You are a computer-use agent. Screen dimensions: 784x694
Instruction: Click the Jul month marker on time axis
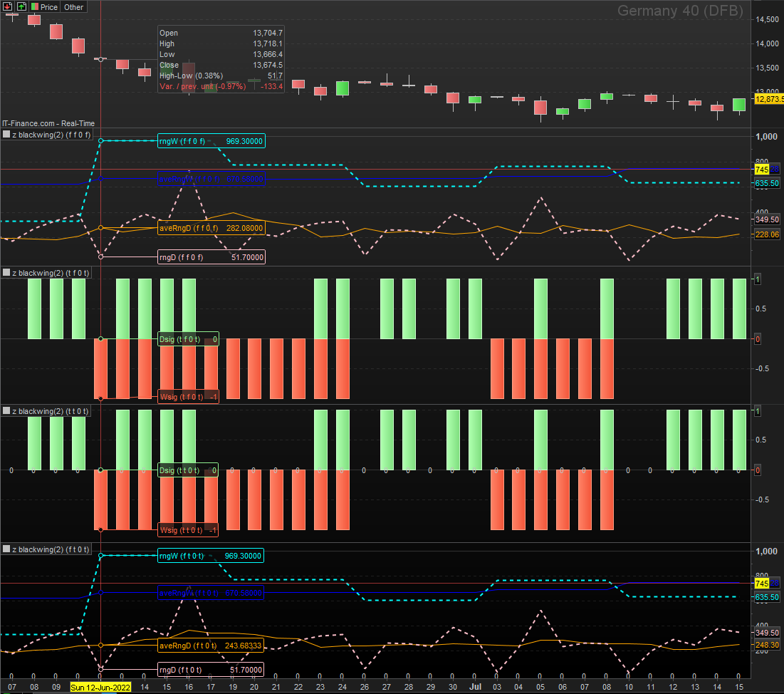tap(475, 686)
